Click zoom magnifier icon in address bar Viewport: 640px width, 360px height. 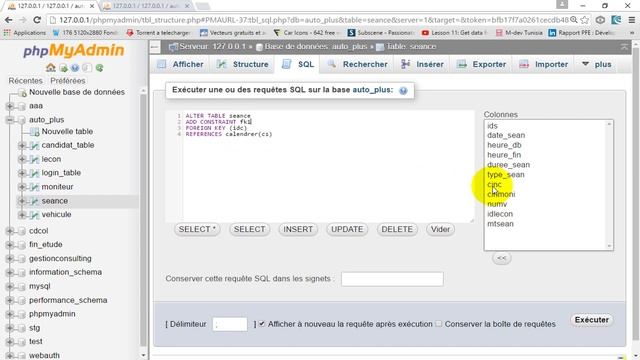(574, 20)
